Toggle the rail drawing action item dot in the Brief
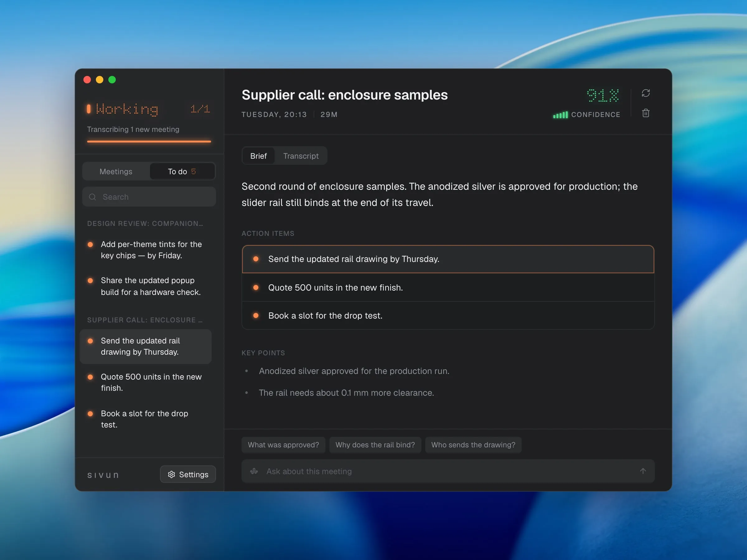Viewport: 747px width, 560px height. tap(256, 259)
